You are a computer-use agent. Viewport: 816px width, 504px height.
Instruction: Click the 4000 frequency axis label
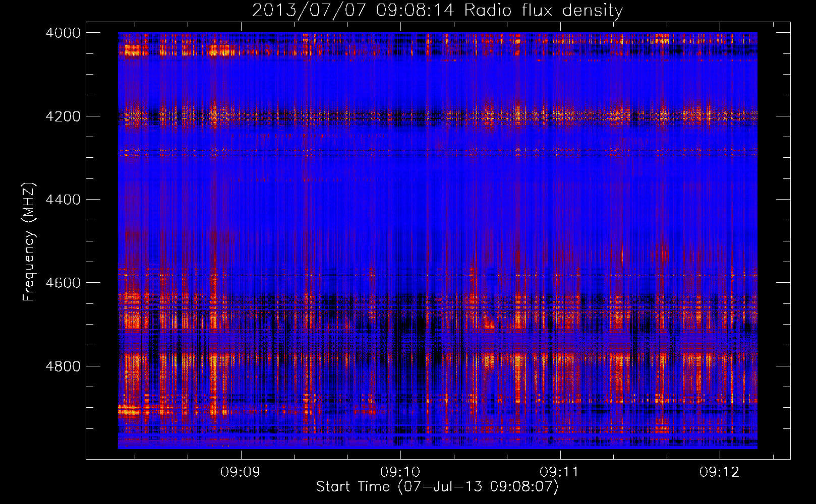tap(63, 33)
